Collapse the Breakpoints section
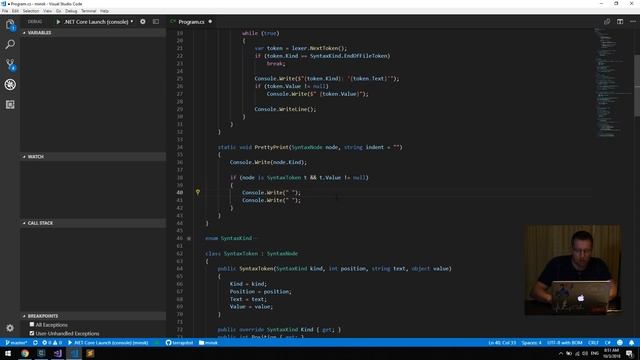 click(x=93, y=316)
